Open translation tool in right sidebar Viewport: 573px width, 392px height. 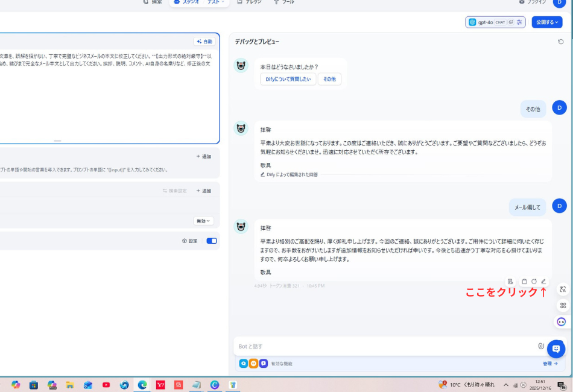tap(562, 290)
